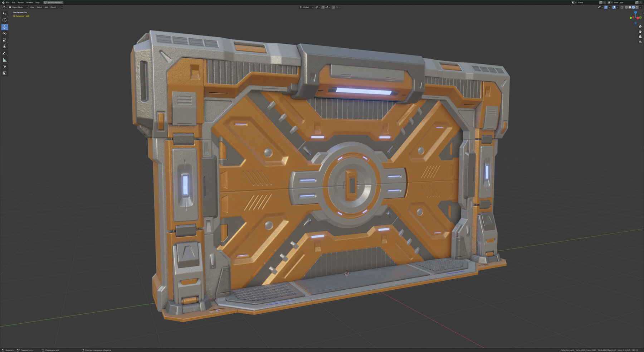Switch to Material Preview shading
Screen dimensions: 644x352
tap(633, 7)
